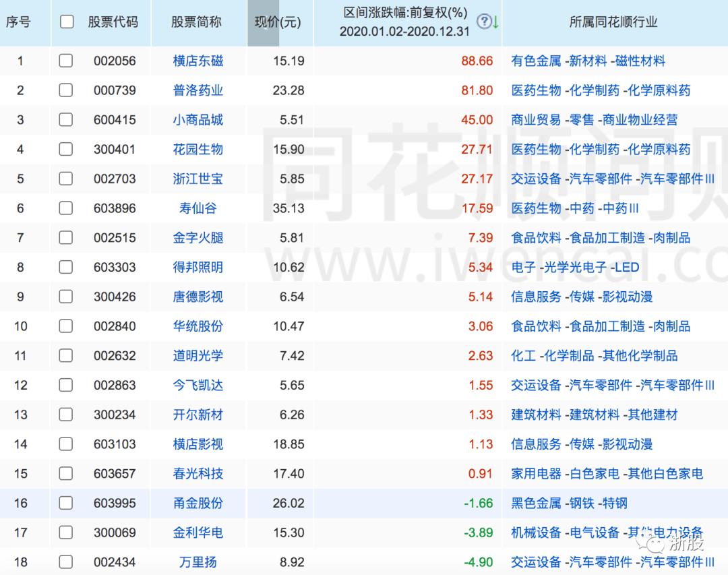Check the select-all checkbox in the table header
The width and height of the screenshot is (728, 575).
tap(65, 21)
